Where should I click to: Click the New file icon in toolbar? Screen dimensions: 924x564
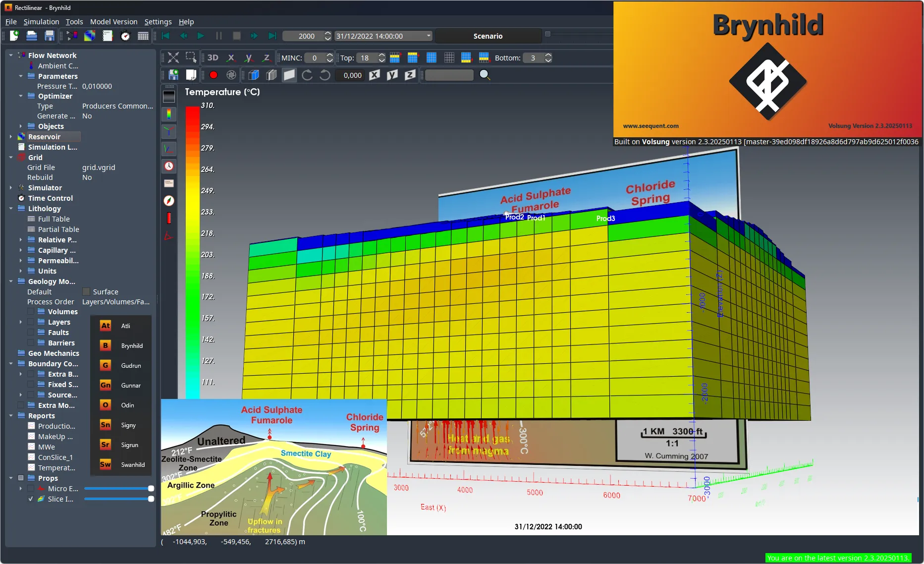click(x=14, y=36)
